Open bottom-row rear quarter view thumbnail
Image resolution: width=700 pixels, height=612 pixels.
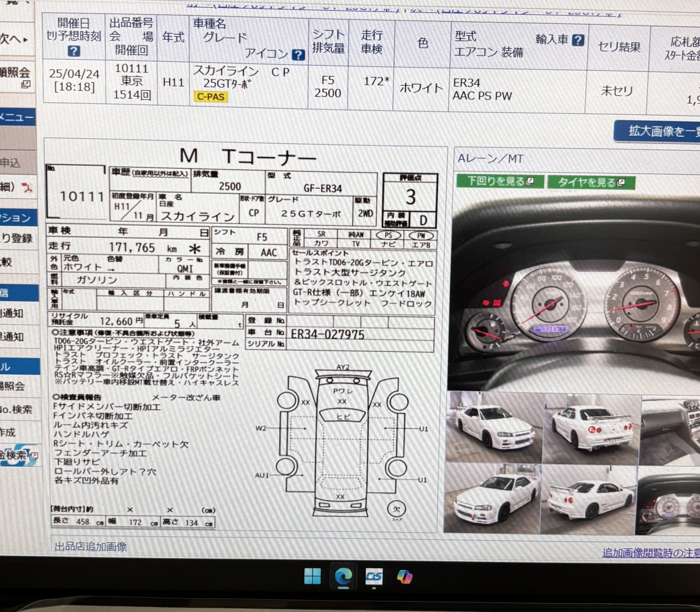[588, 500]
